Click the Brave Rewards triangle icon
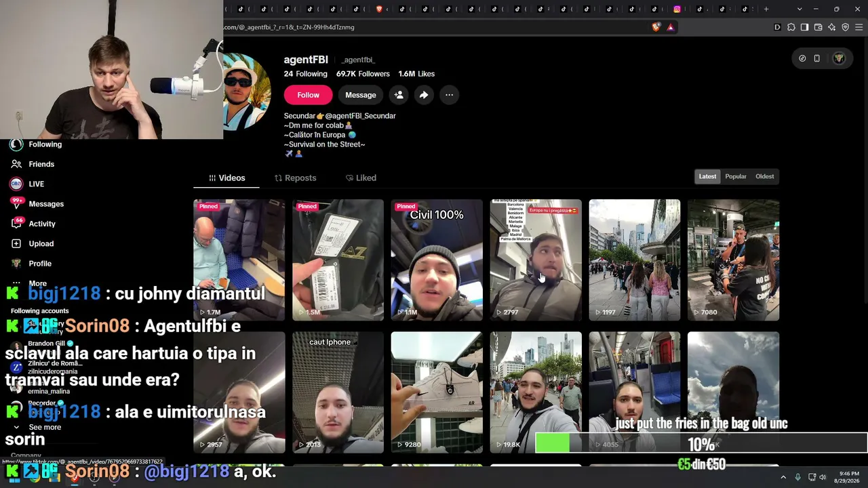868x488 pixels. click(671, 27)
